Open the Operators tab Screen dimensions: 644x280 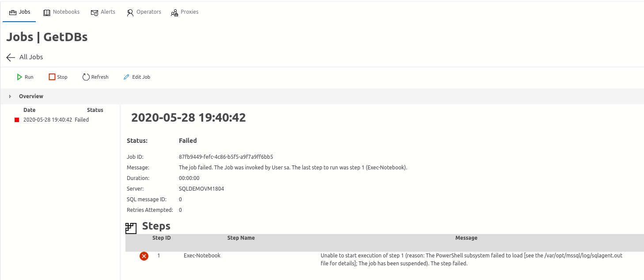[144, 12]
